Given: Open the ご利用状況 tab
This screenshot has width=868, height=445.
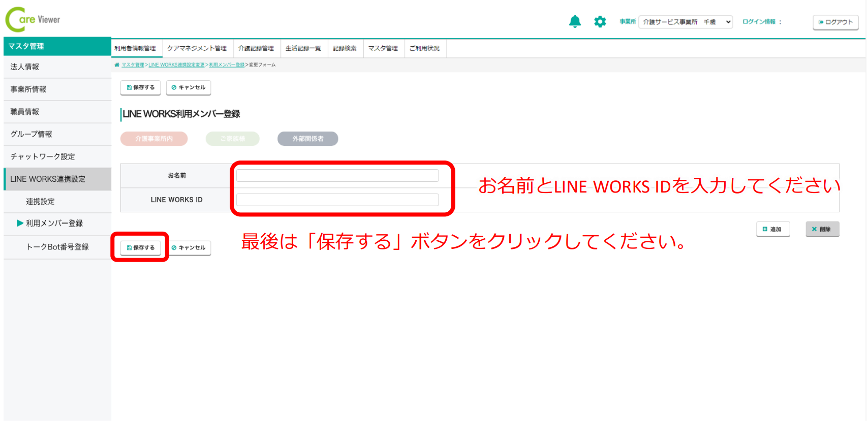Looking at the screenshot, I should pos(425,48).
